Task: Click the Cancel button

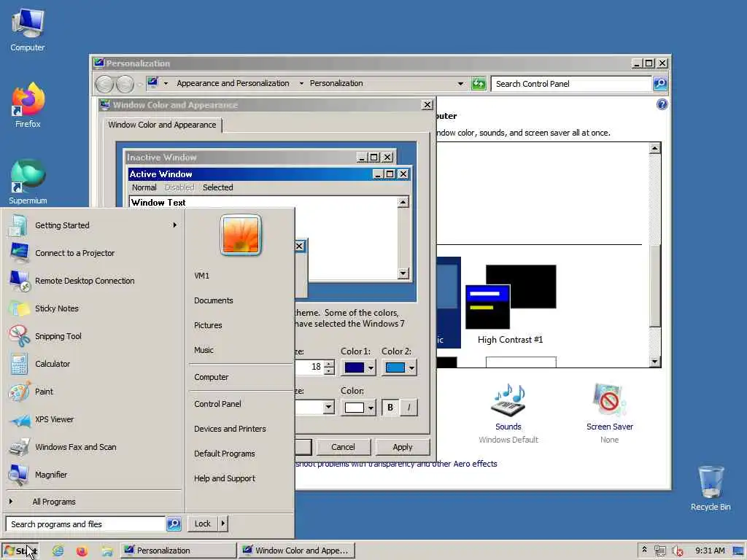Action: click(x=343, y=447)
